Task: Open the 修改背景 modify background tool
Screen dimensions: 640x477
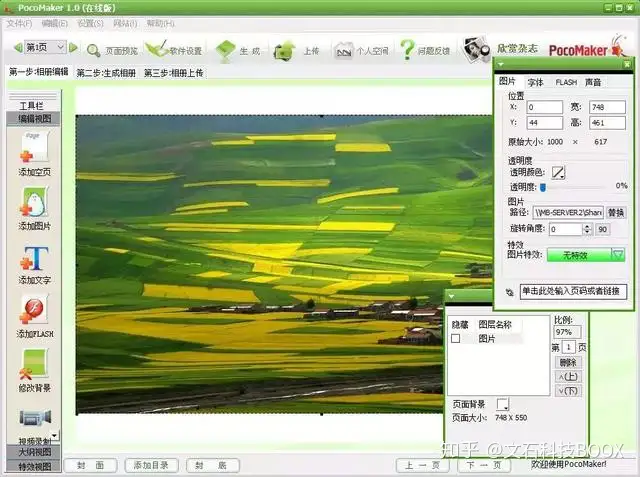Action: pyautogui.click(x=34, y=364)
